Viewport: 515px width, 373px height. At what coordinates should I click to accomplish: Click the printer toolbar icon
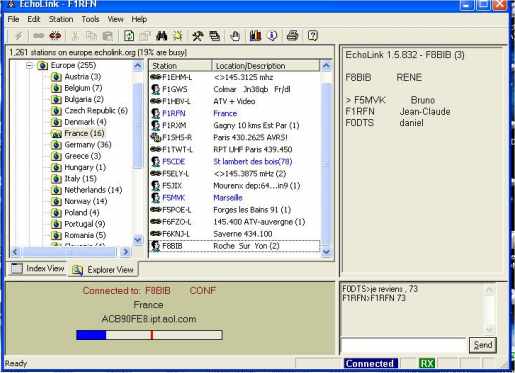tap(292, 36)
